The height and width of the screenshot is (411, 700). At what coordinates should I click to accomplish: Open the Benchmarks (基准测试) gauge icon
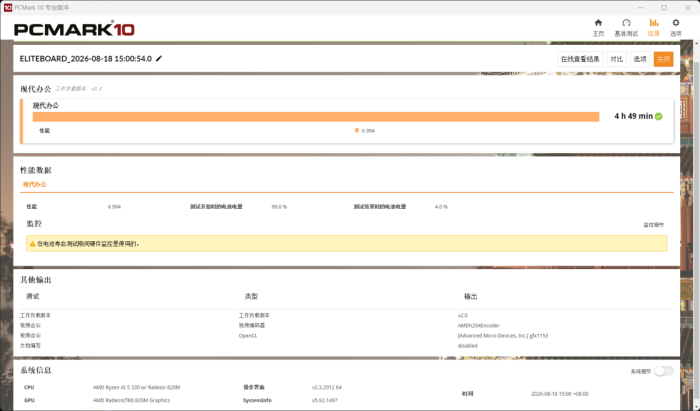click(626, 23)
